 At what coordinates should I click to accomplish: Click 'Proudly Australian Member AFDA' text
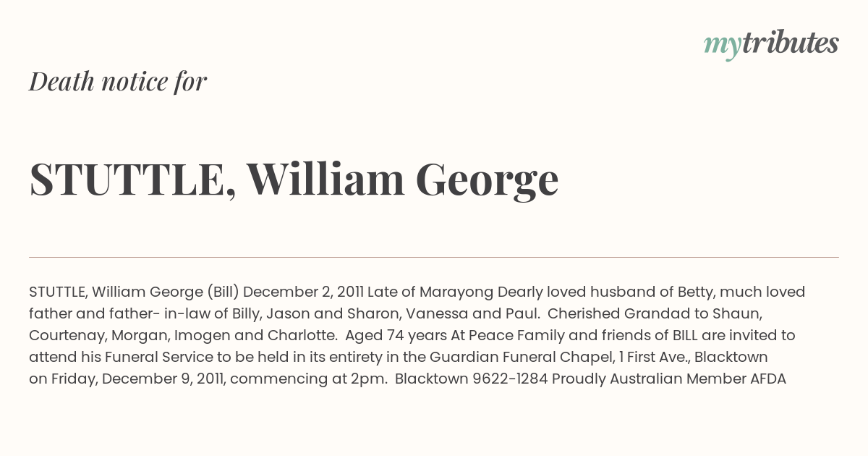pos(669,379)
